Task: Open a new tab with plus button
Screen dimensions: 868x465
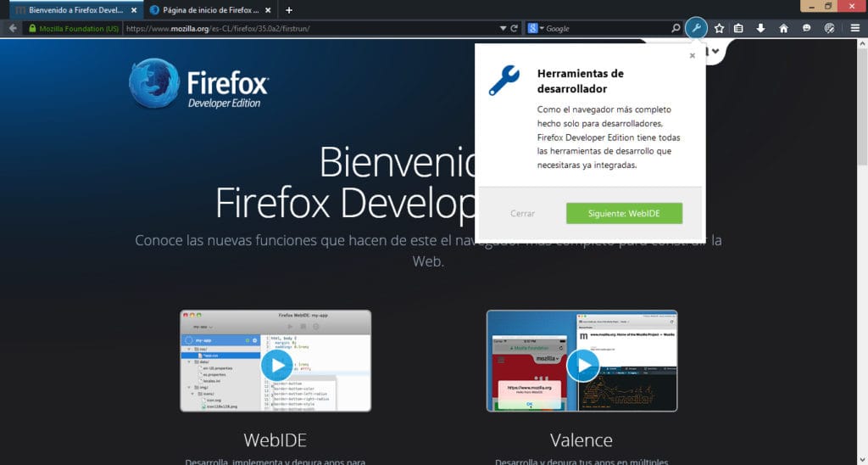Action: point(289,10)
